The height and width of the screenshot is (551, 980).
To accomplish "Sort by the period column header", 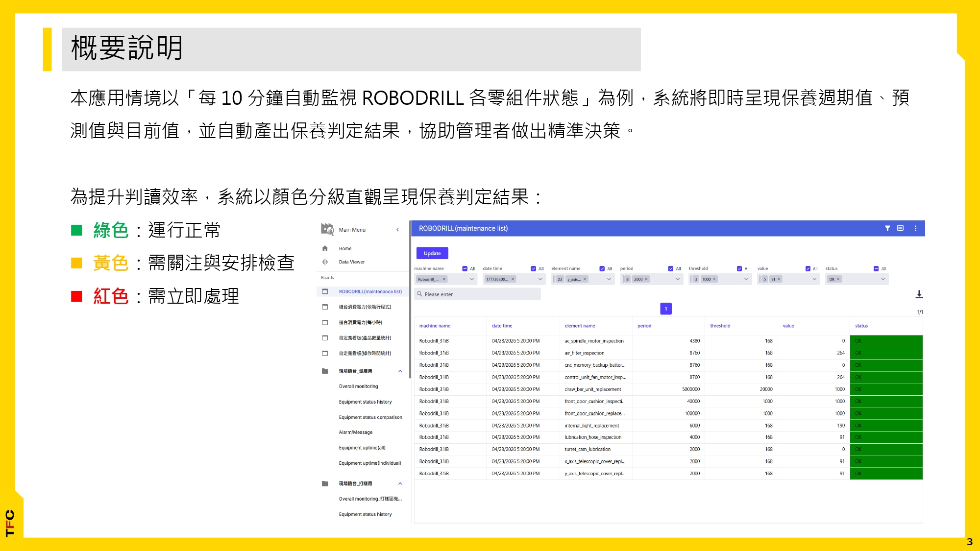I will click(x=644, y=326).
